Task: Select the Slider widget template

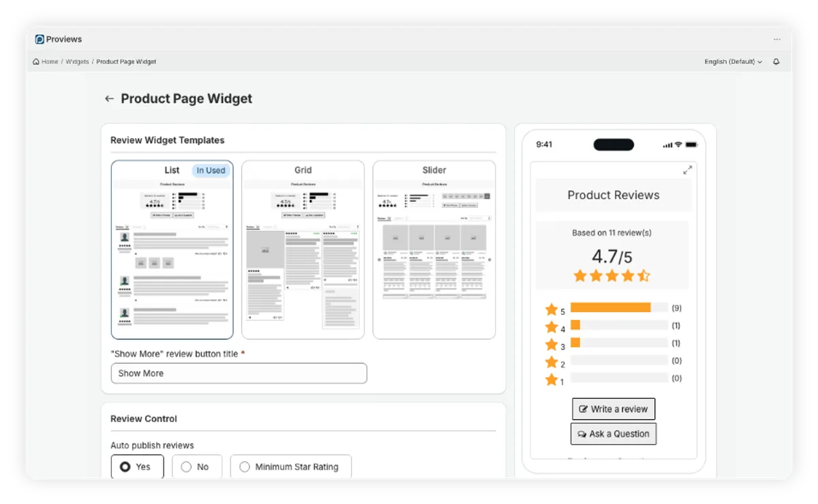Action: 434,249
